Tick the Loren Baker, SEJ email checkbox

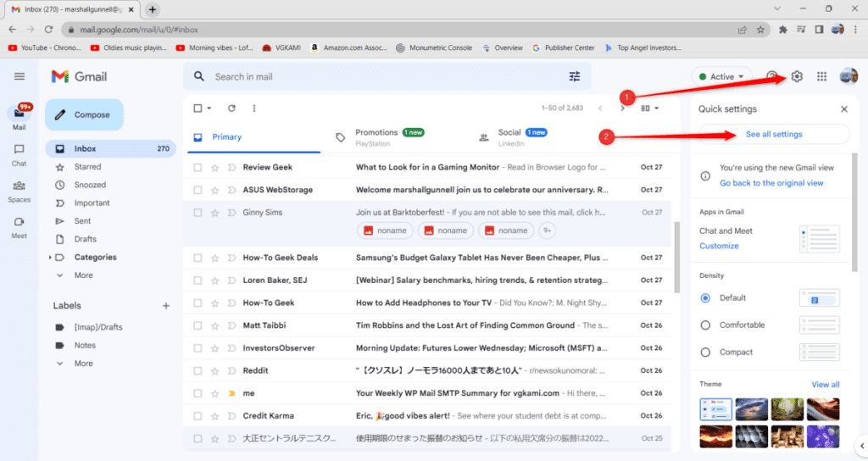[198, 280]
